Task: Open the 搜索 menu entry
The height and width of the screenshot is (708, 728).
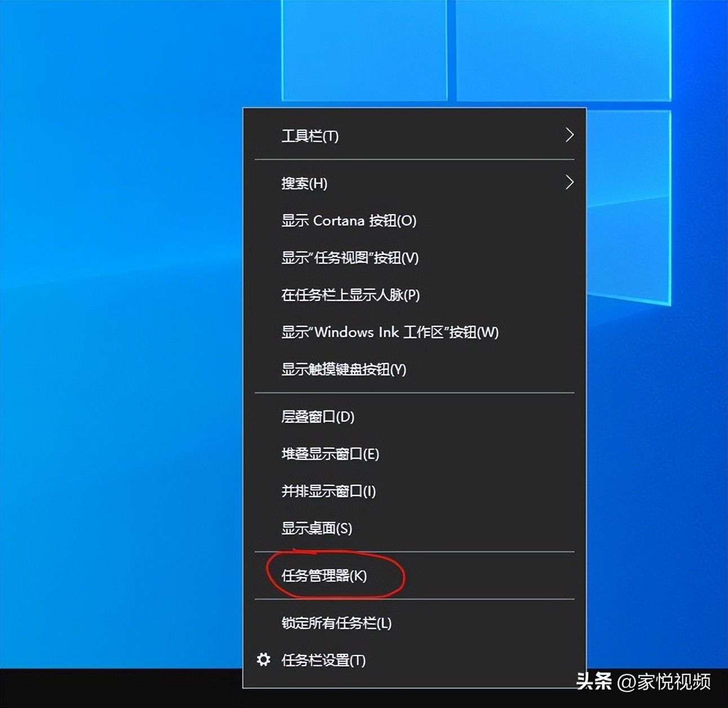Action: [303, 183]
